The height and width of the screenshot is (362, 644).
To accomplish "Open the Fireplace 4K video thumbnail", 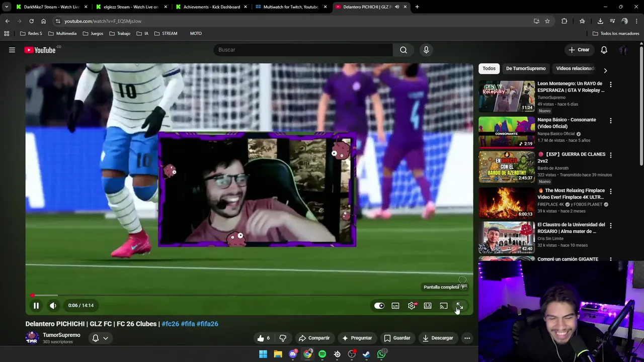I will 507,203.
